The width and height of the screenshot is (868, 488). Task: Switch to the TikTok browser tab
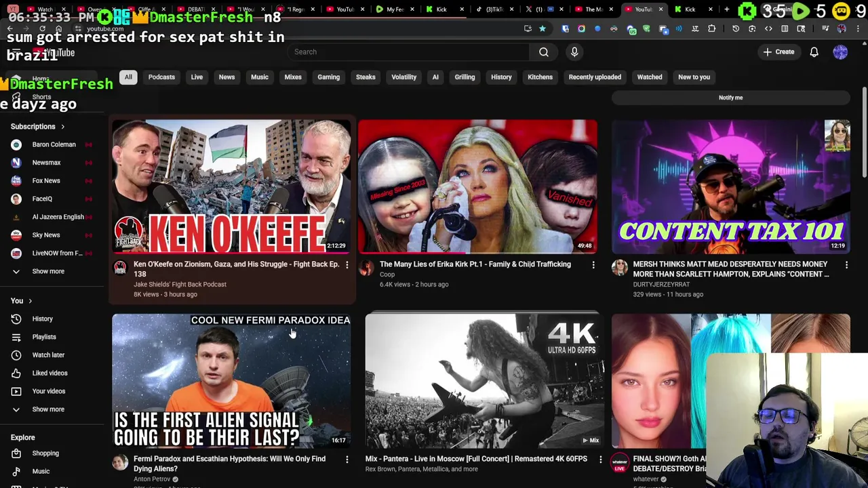(493, 9)
